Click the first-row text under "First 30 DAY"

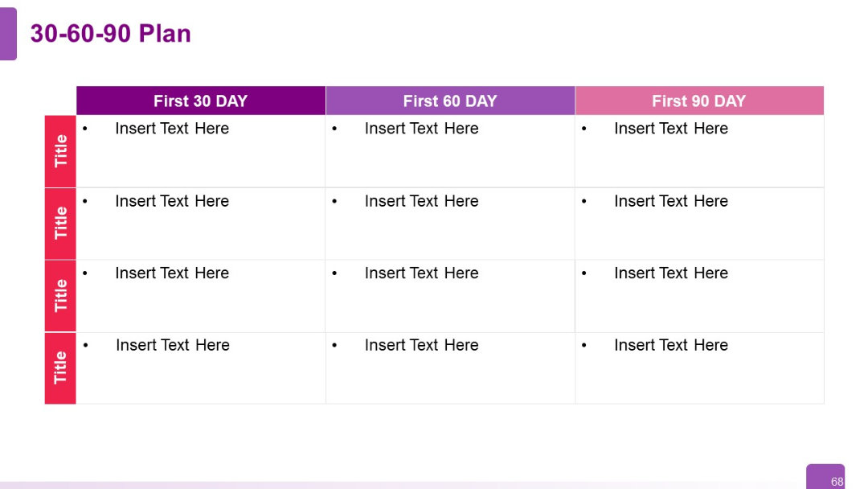coord(172,129)
